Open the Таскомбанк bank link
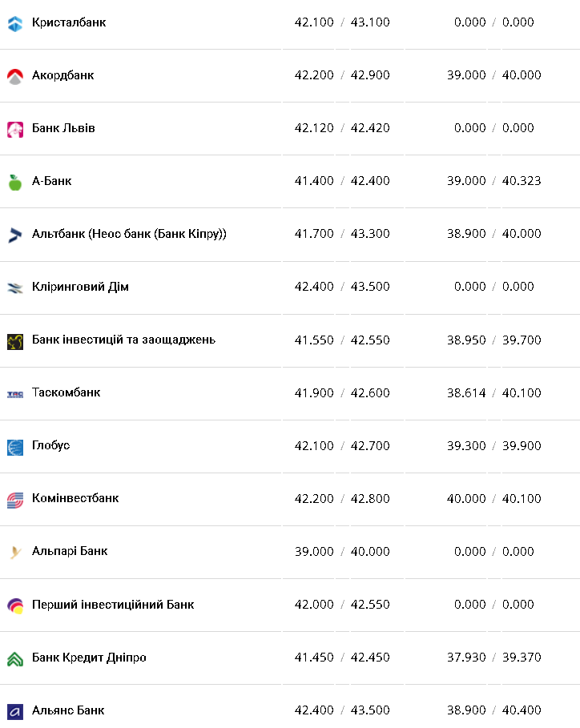The height and width of the screenshot is (728, 580). [66, 392]
